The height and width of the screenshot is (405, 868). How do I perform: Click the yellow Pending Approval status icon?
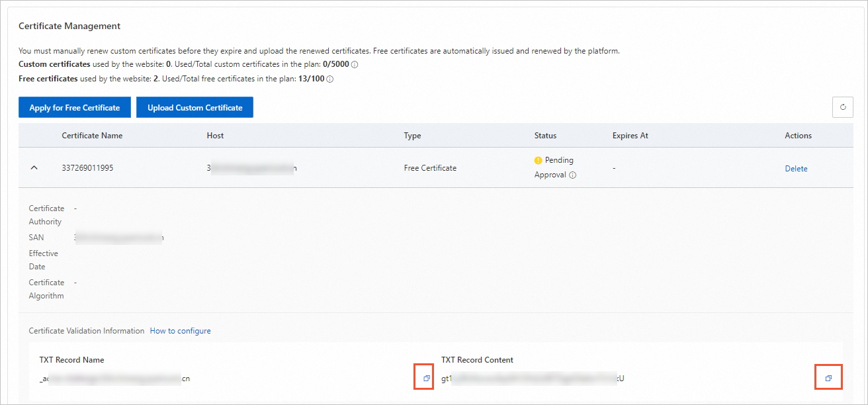click(x=538, y=159)
